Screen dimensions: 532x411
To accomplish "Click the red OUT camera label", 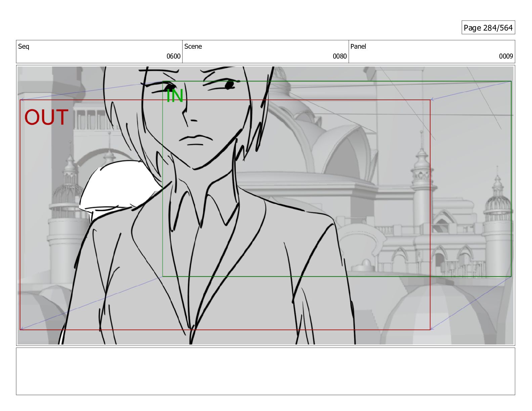I will 46,117.
